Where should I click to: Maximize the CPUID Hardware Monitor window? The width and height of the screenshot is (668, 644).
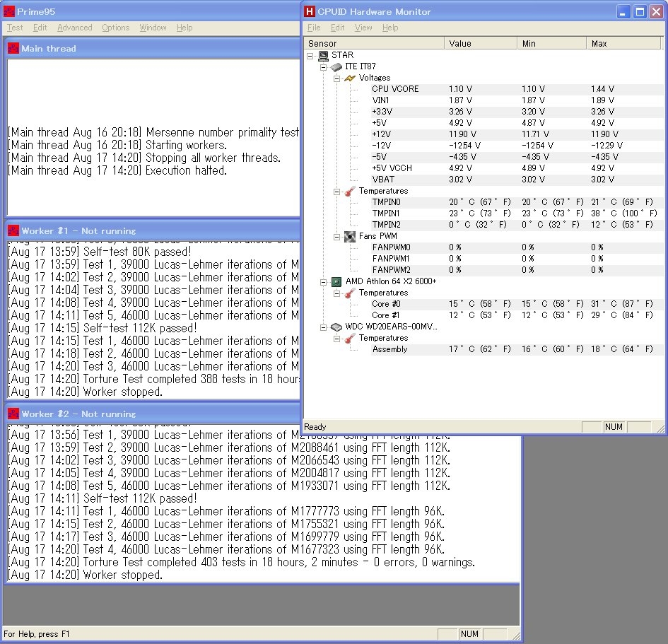point(639,11)
